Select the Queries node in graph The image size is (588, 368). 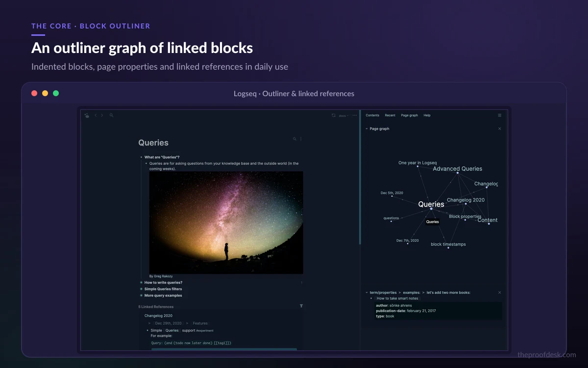click(431, 205)
